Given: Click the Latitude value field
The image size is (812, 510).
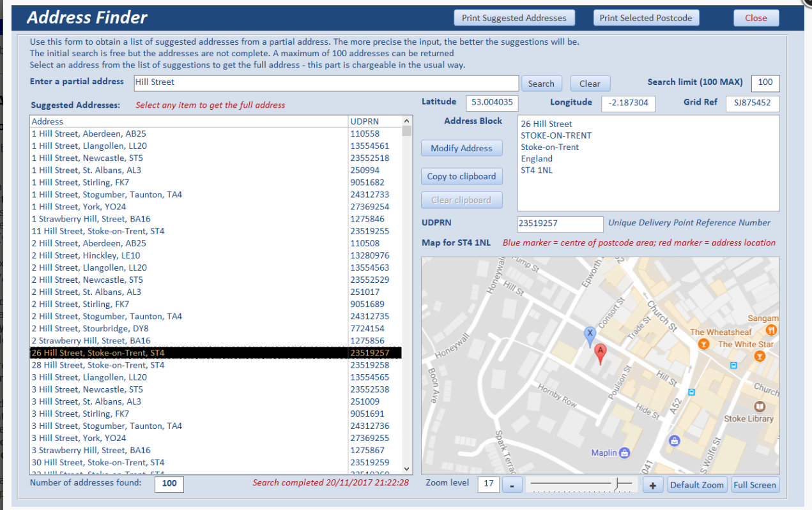Looking at the screenshot, I should pyautogui.click(x=492, y=103).
